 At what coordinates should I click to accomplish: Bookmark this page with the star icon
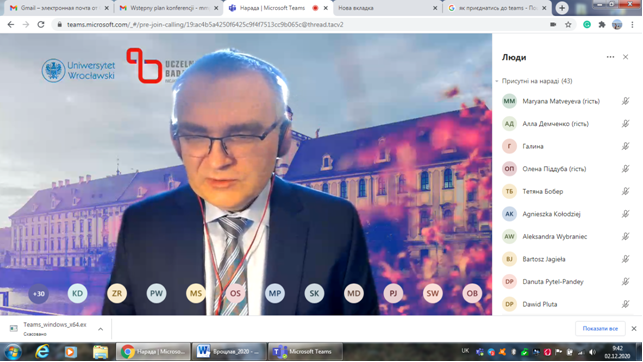(568, 25)
